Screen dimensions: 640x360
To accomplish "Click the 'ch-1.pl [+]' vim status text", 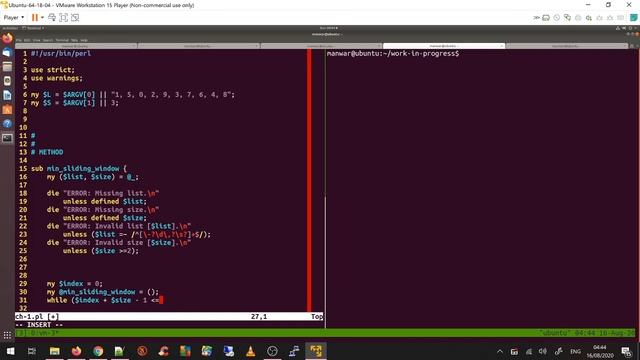I will (x=37, y=316).
